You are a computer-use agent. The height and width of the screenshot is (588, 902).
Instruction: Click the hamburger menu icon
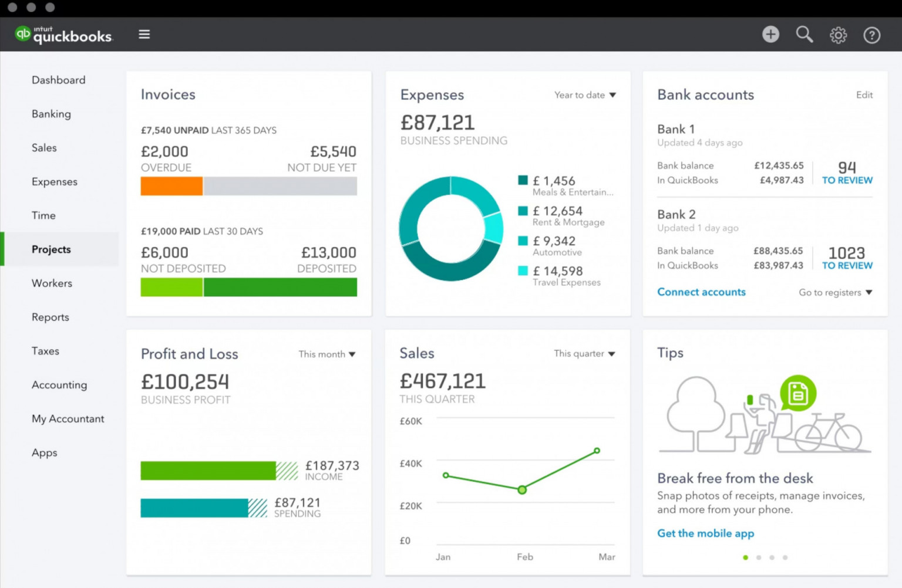point(144,34)
